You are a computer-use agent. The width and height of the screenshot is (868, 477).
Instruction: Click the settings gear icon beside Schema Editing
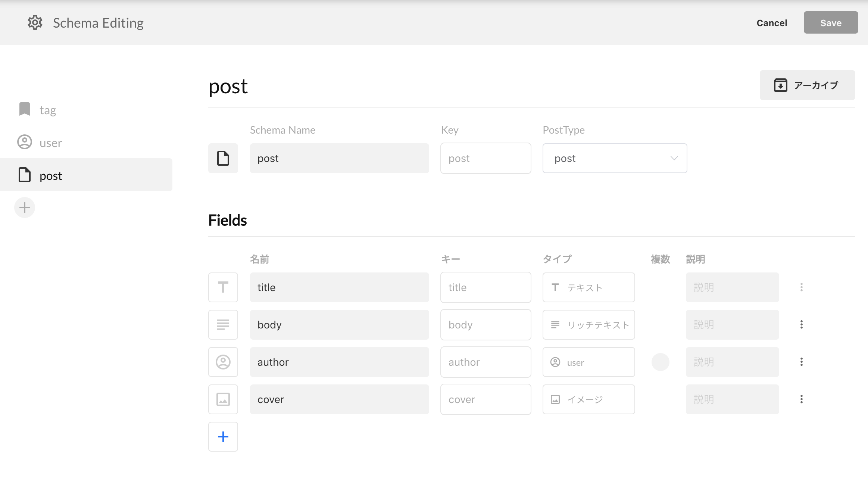coord(35,23)
